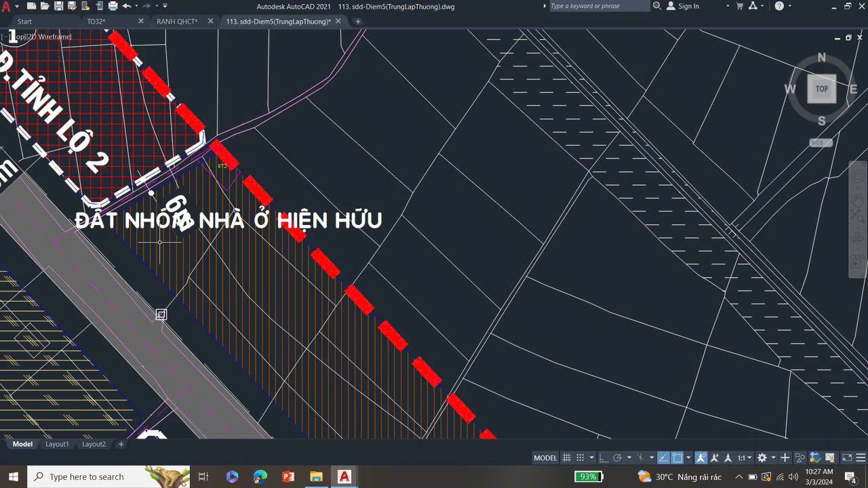
Task: Click the MODEL button on the status bar
Action: [545, 457]
